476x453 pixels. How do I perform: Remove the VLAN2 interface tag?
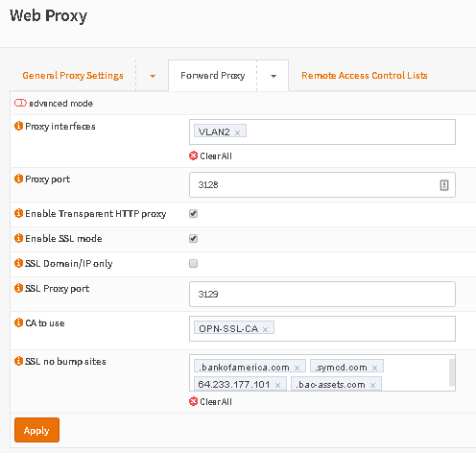[x=237, y=132]
